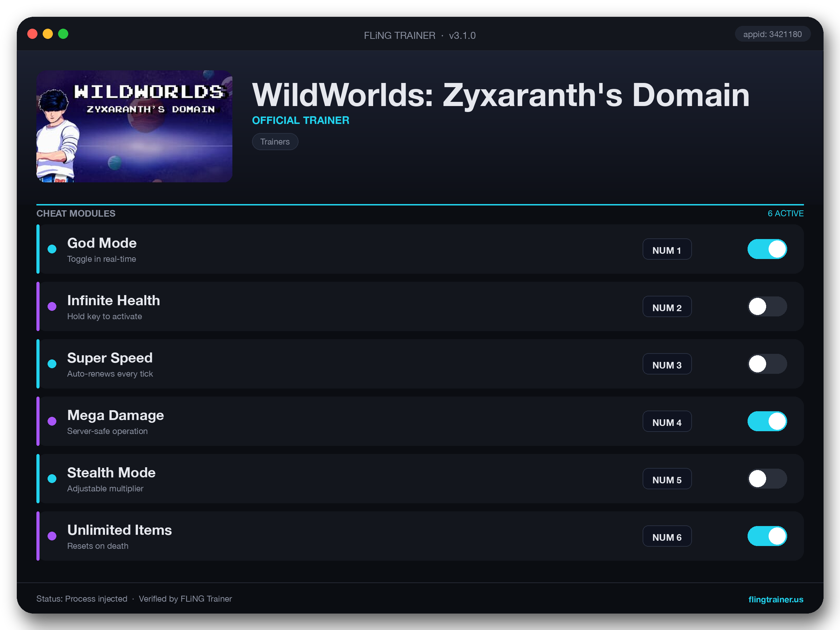Viewport: 840px width, 630px height.
Task: Click the Mega Damage title text
Action: (x=115, y=415)
